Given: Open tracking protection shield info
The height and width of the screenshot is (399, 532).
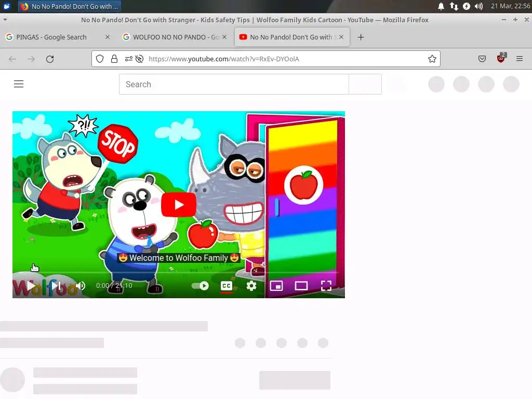Looking at the screenshot, I should (100, 59).
